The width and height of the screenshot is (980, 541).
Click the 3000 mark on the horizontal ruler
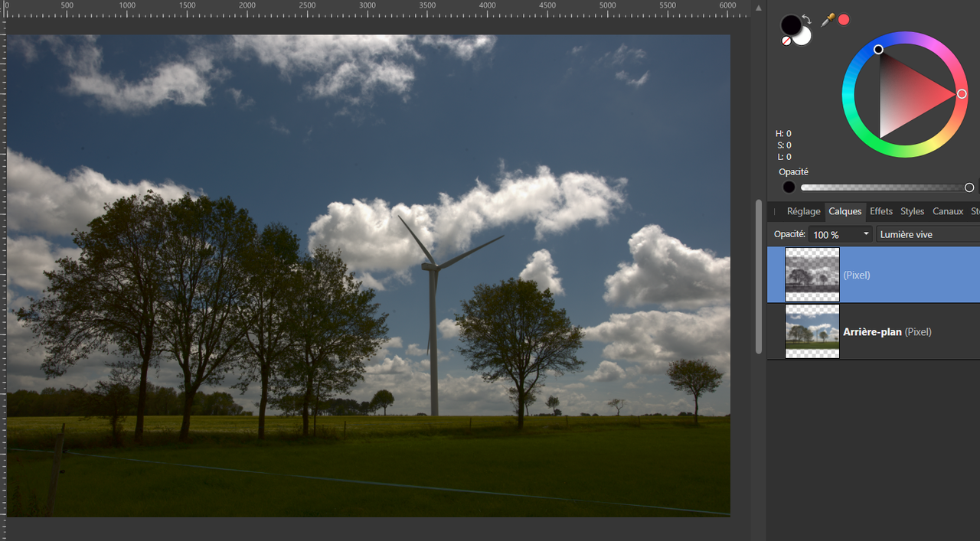click(367, 5)
